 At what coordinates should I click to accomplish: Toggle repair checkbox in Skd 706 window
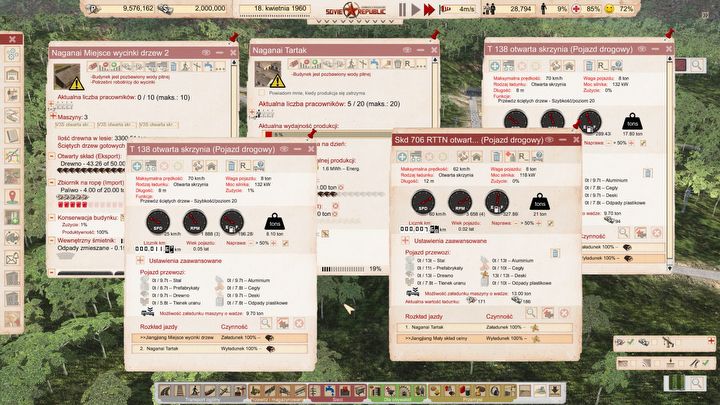550,223
